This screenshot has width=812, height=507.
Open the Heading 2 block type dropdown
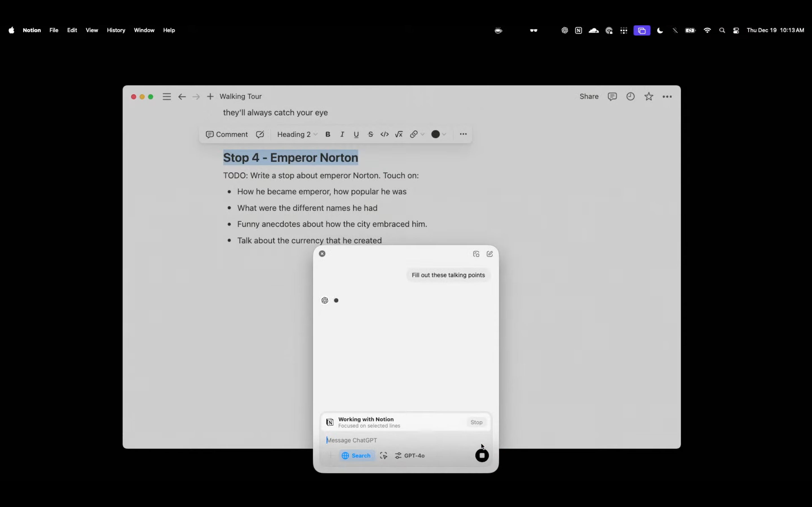pyautogui.click(x=297, y=134)
